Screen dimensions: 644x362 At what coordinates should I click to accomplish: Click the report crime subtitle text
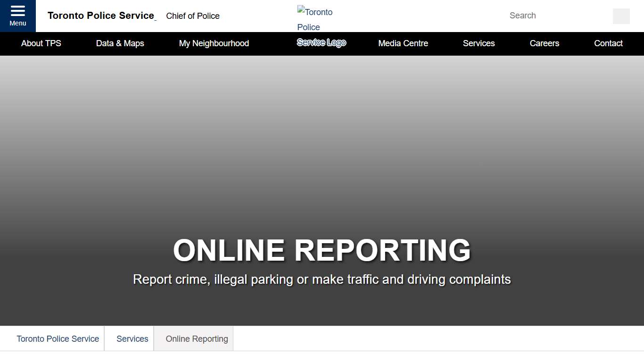pos(322,279)
